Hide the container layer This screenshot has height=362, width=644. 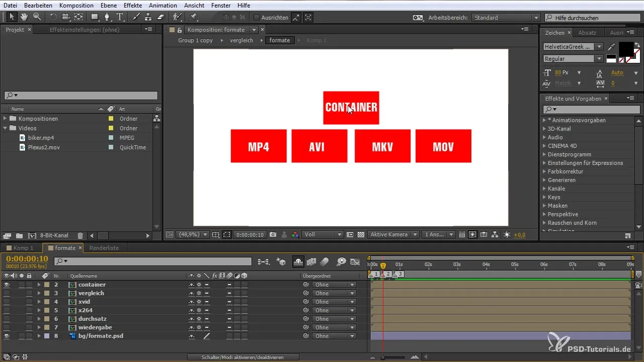(x=7, y=285)
